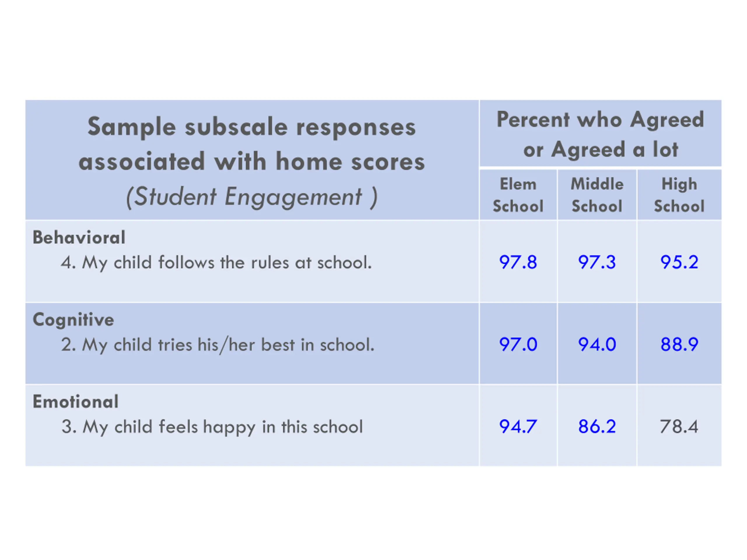Select the Behavioral subscale label
The height and width of the screenshot is (560, 747).
(79, 237)
